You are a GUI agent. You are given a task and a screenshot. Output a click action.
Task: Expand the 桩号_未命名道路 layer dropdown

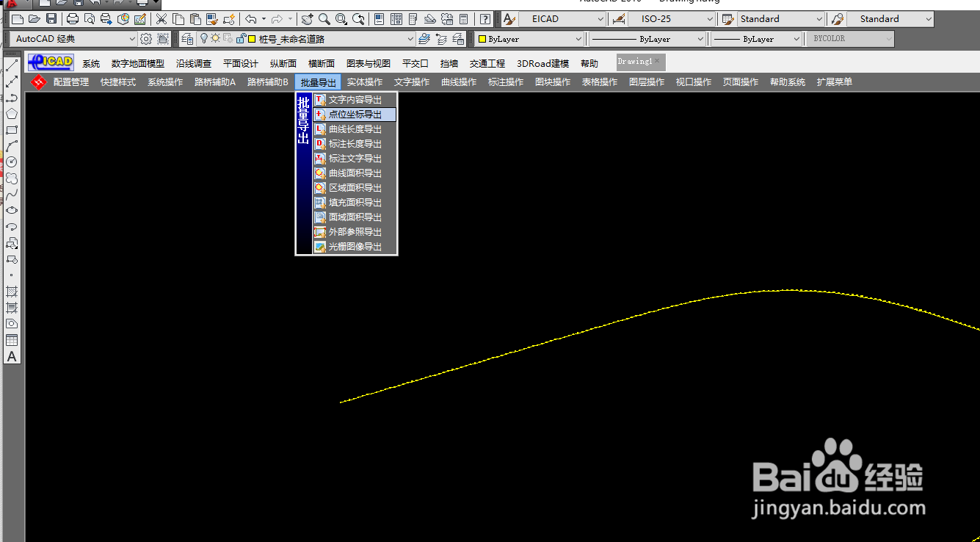[410, 39]
